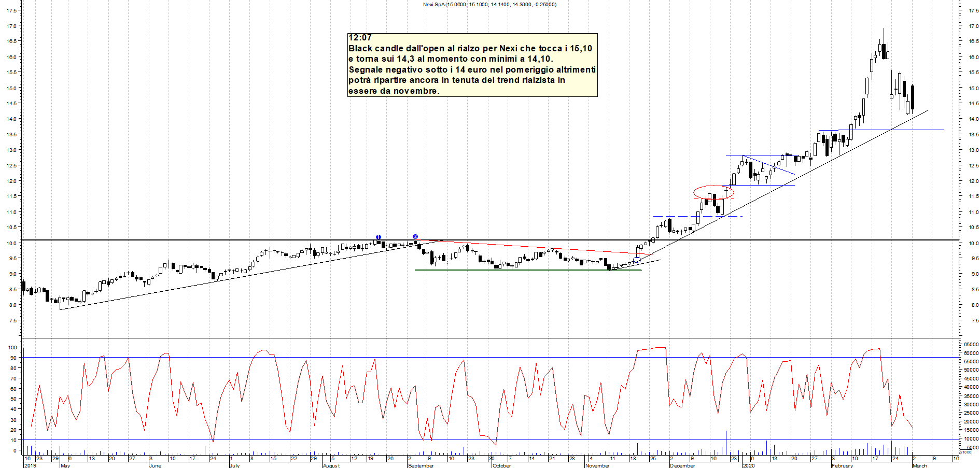Click the August label on the time axis

tap(331, 465)
